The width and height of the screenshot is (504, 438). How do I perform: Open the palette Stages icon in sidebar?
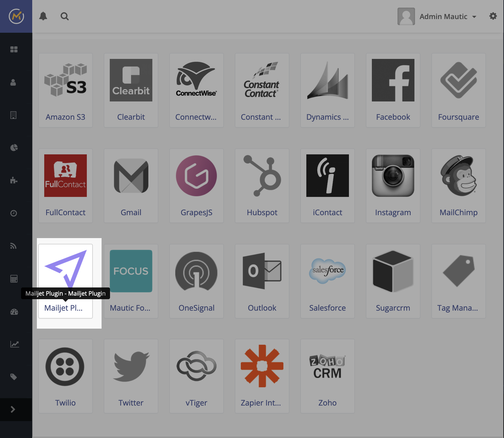[x=14, y=312]
